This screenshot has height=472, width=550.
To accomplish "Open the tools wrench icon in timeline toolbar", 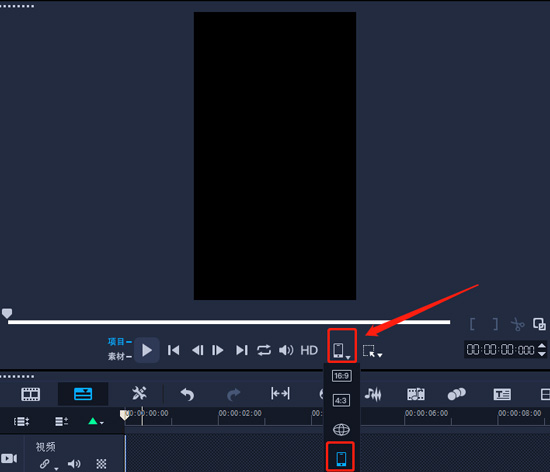I will tap(139, 393).
